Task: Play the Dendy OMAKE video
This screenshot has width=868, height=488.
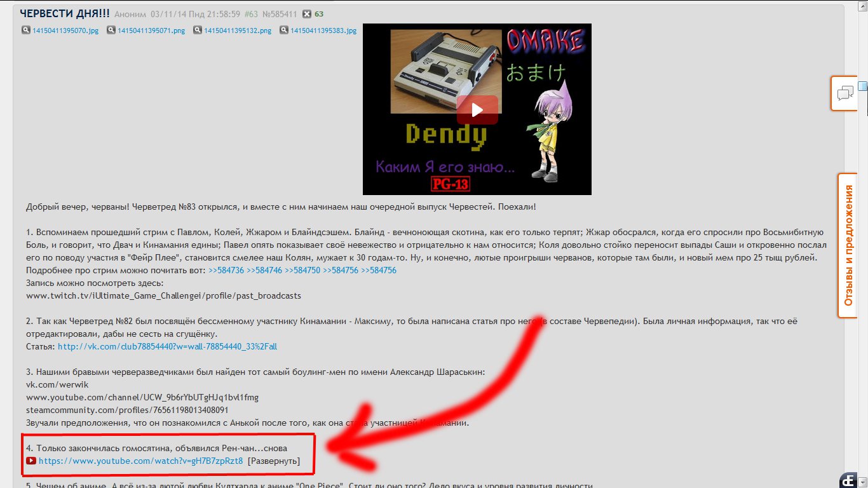Action: pos(477,109)
